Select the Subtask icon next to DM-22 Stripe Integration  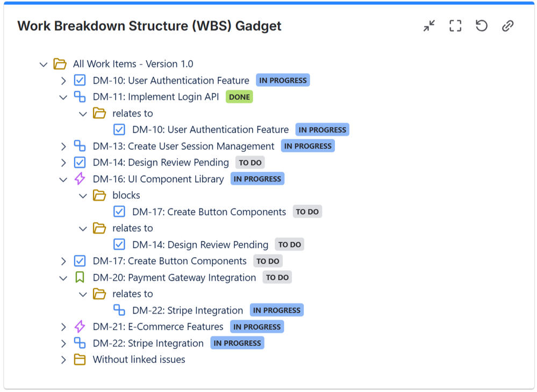[x=80, y=343]
